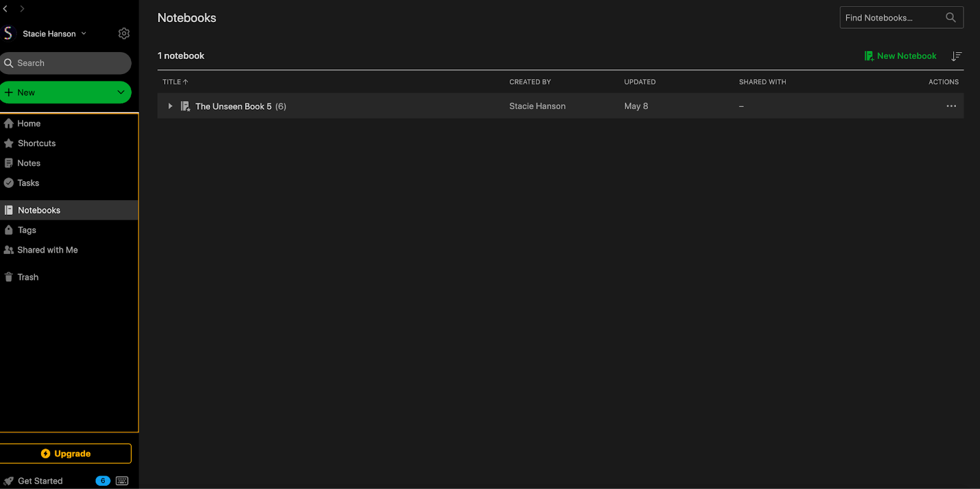
Task: Click the Shortcuts star icon
Action: click(9, 143)
